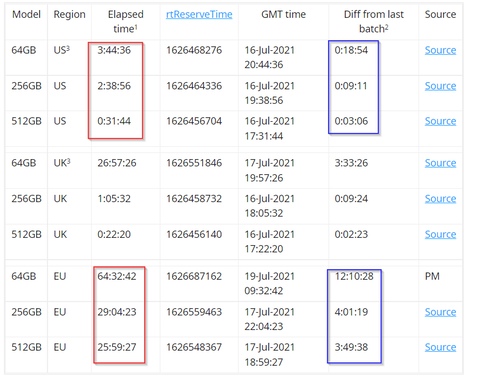Open Source link for 512GB US row
The width and height of the screenshot is (480, 378).
(x=440, y=121)
